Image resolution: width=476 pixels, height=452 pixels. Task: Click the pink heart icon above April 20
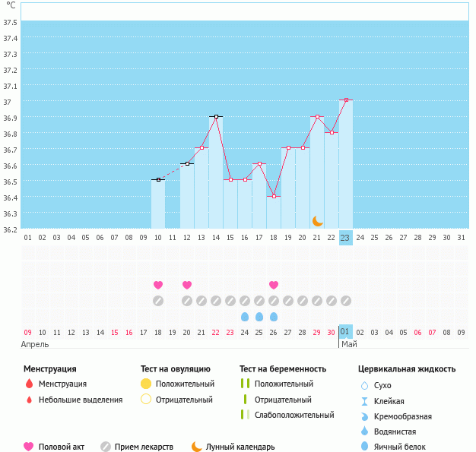187,285
